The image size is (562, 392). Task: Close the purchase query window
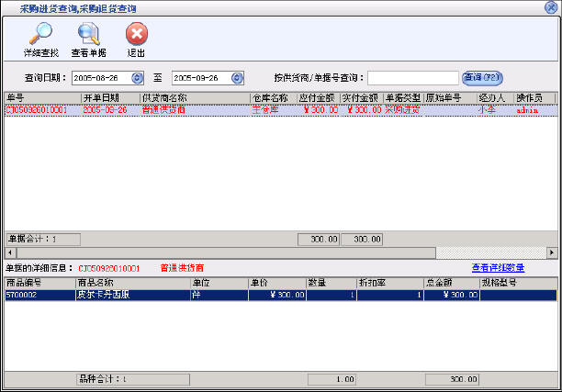pos(551,6)
